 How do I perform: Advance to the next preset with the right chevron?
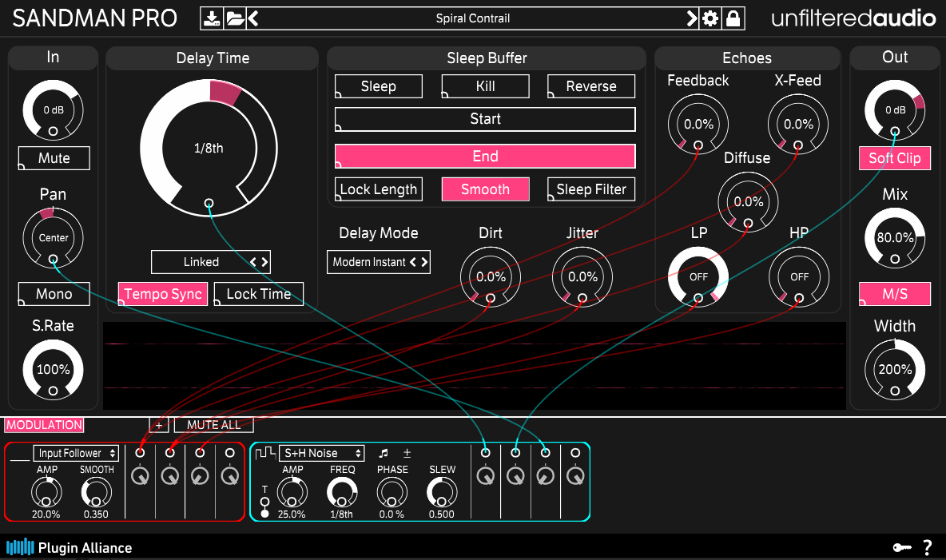pyautogui.click(x=692, y=18)
